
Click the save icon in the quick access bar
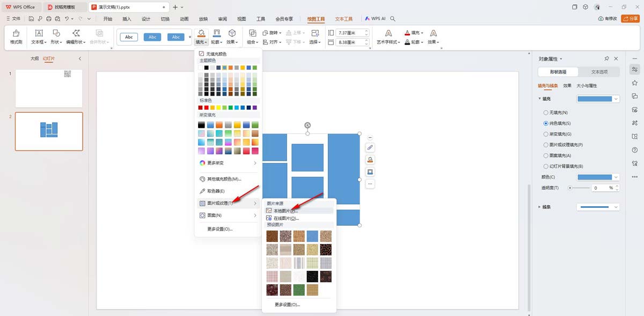click(x=32, y=19)
